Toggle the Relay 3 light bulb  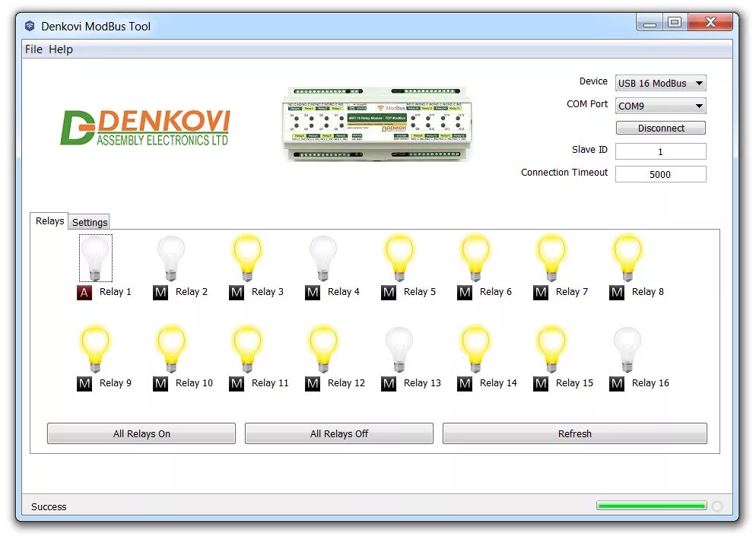pos(247,258)
